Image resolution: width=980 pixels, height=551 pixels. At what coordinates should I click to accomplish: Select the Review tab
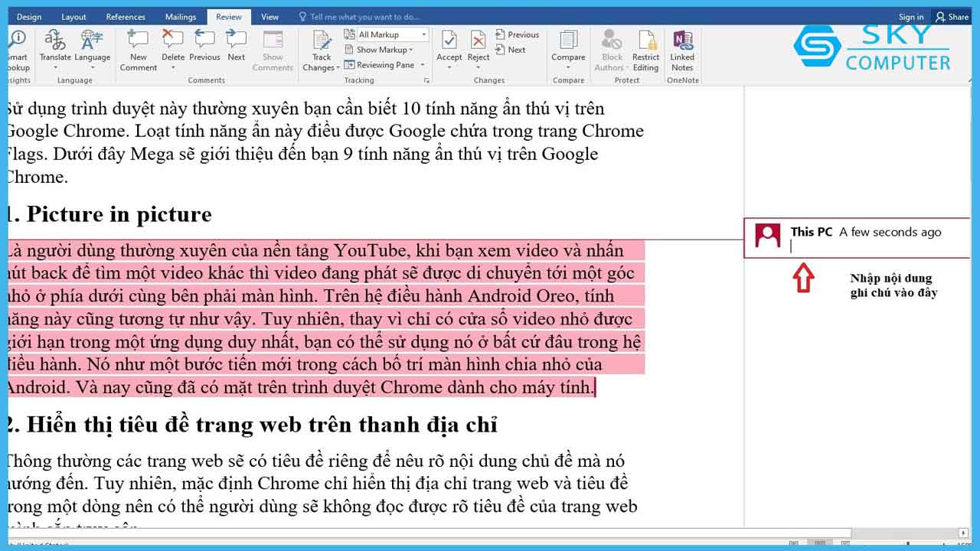[x=229, y=17]
